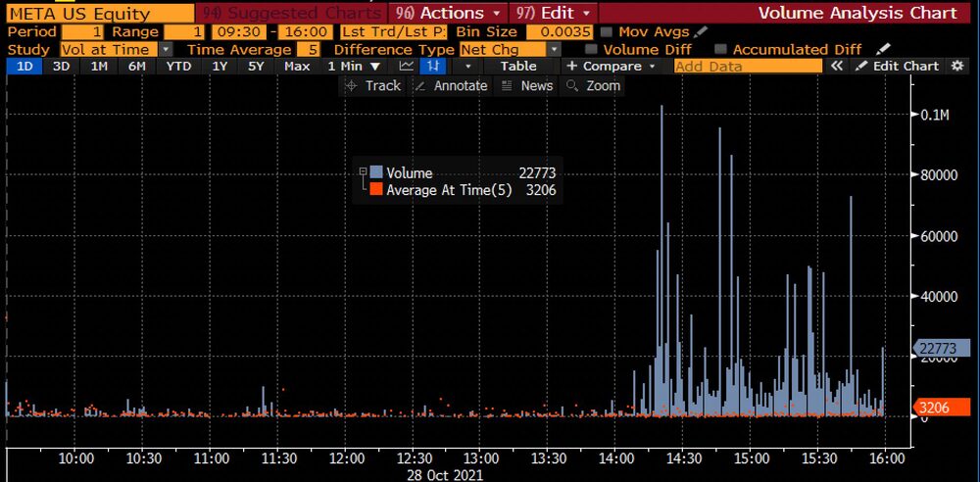Screen dimensions: 980x482
Task: Open the Study Vol at Time dropdown
Action: (x=165, y=49)
